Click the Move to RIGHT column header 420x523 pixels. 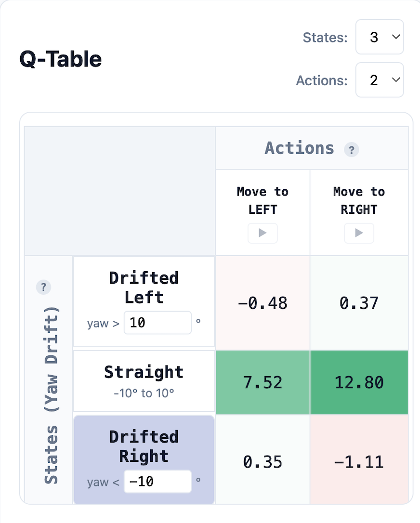click(359, 200)
